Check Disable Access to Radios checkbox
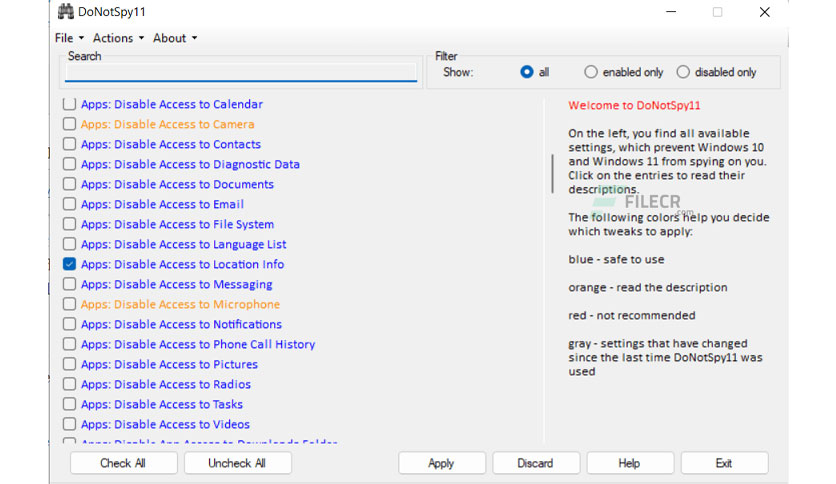 pyautogui.click(x=69, y=384)
